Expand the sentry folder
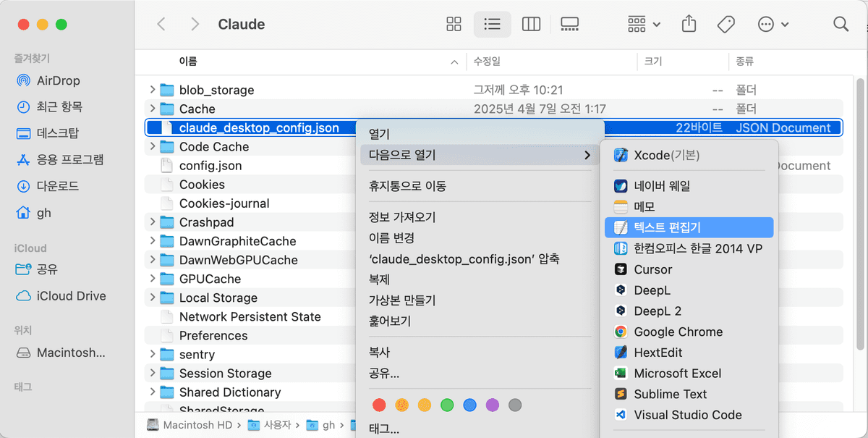Viewport: 868px width, 438px height. [x=152, y=354]
